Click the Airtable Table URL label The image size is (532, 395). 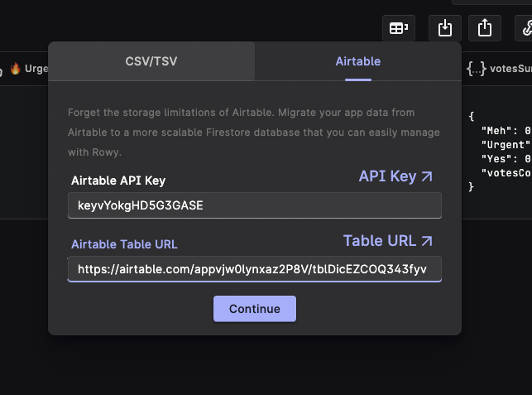point(124,244)
